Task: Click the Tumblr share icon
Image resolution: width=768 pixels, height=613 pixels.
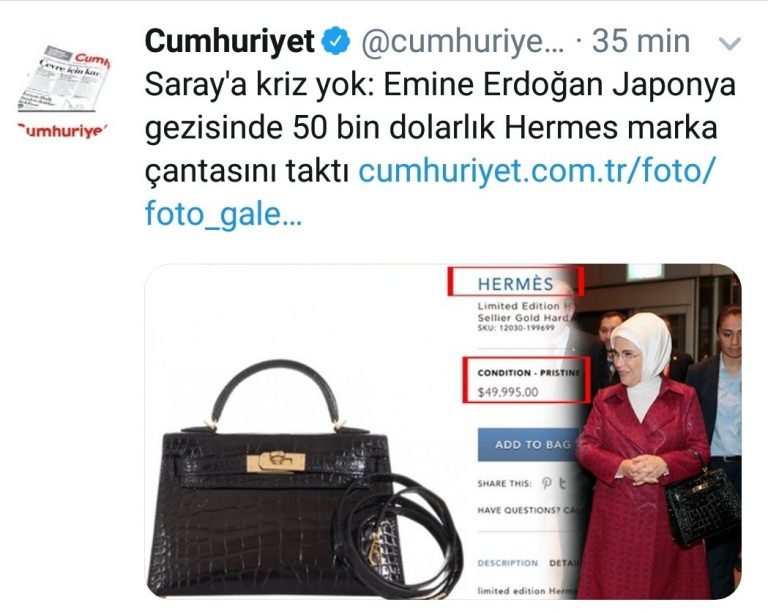Action: pyautogui.click(x=562, y=483)
